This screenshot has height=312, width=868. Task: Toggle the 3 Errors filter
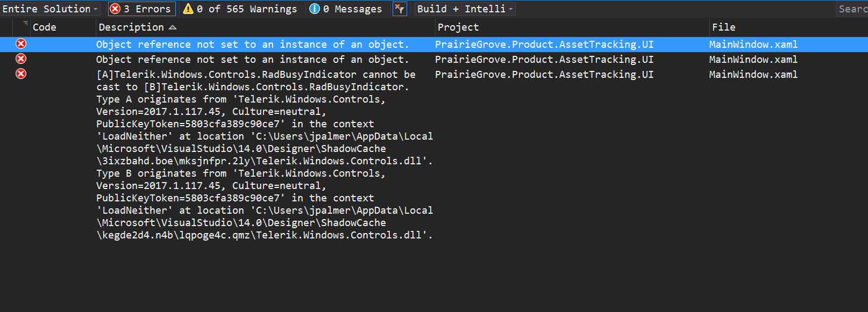(x=140, y=9)
